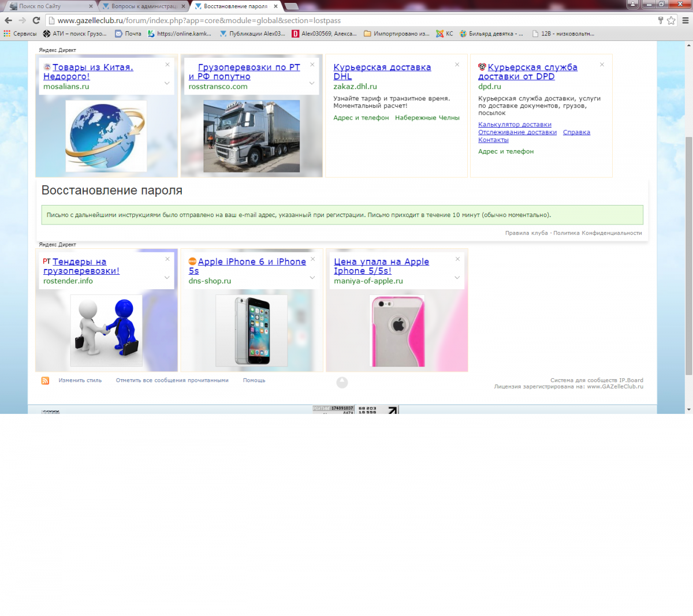The height and width of the screenshot is (616, 693).
Task: Open the Контакты link in the DPD ad
Action: pos(493,140)
